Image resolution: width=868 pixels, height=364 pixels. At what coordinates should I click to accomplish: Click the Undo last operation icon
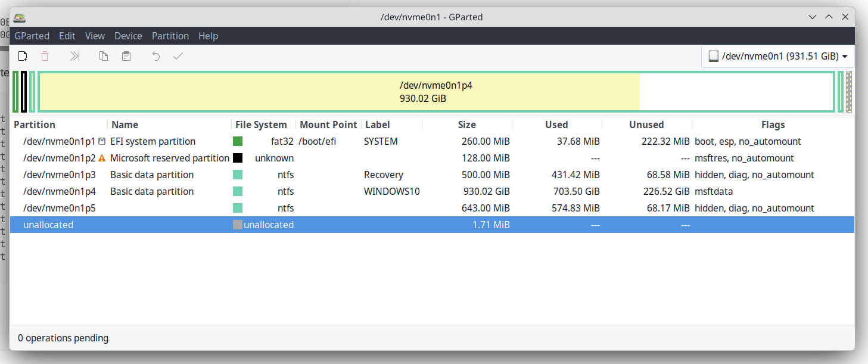[x=155, y=56]
